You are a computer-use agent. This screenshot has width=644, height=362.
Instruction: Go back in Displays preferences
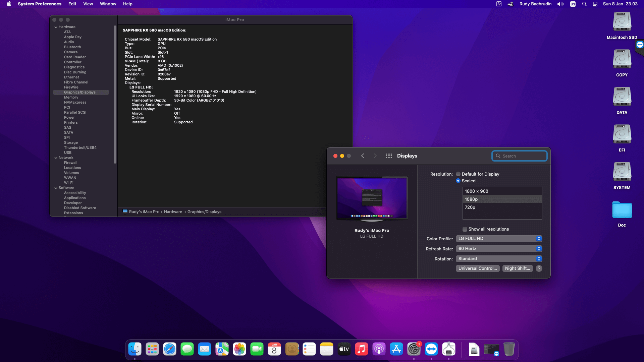pos(363,156)
